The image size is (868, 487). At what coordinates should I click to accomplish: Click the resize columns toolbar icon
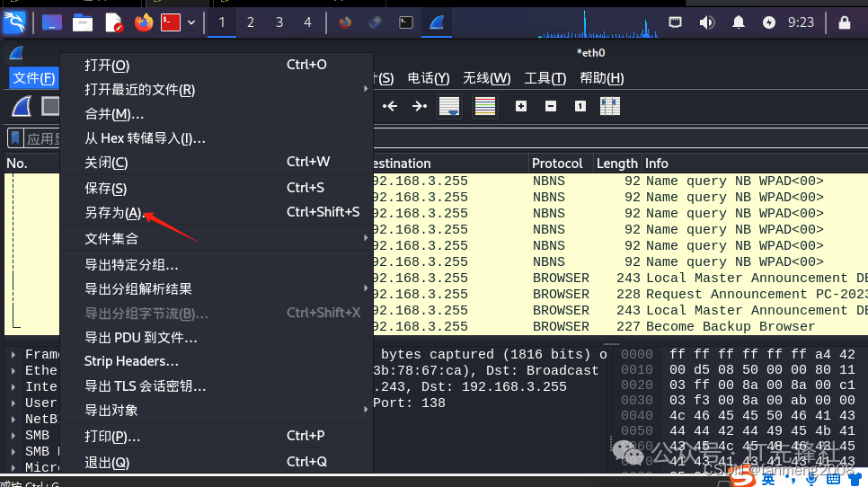610,107
